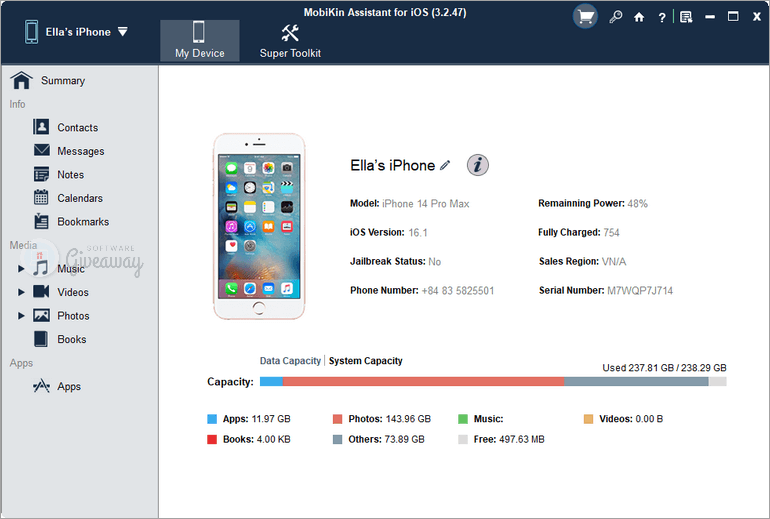Switch to Super Toolkit tab
Viewport: 770px width, 519px height.
tap(290, 41)
